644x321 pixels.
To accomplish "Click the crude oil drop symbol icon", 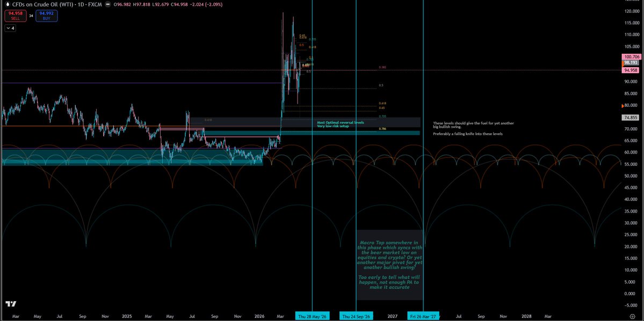I will [7, 4].
